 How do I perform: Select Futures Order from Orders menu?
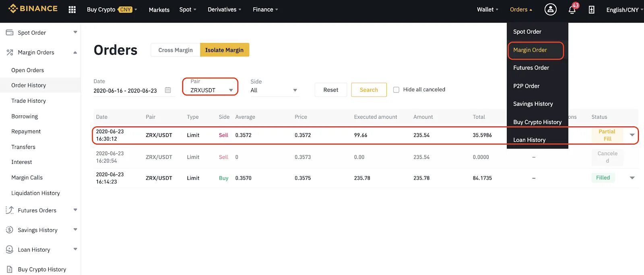pos(531,68)
